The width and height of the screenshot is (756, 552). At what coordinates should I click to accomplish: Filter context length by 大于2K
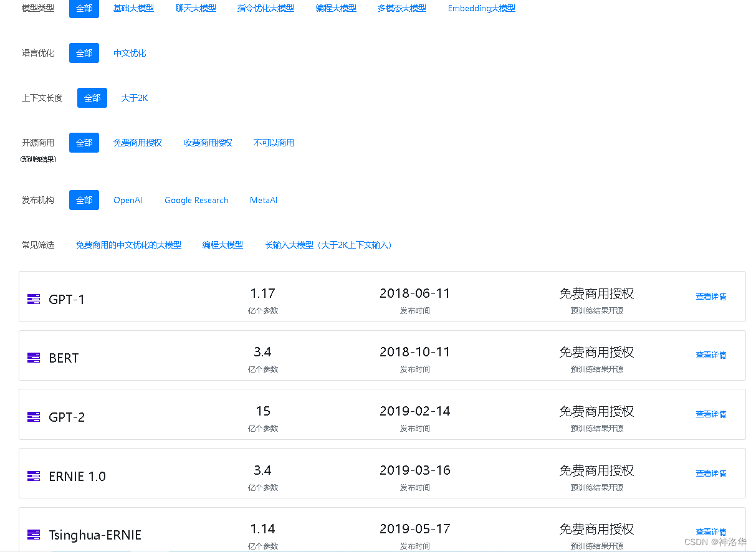click(x=135, y=98)
